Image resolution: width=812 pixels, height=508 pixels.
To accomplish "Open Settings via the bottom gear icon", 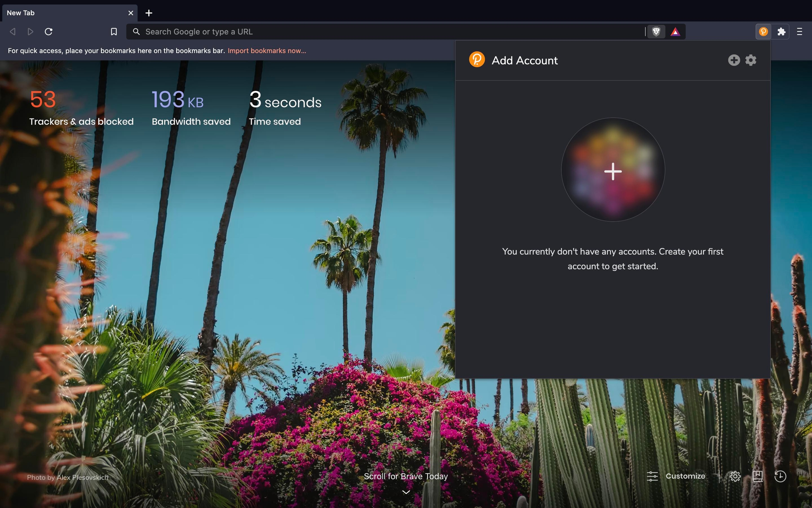I will click(x=735, y=477).
